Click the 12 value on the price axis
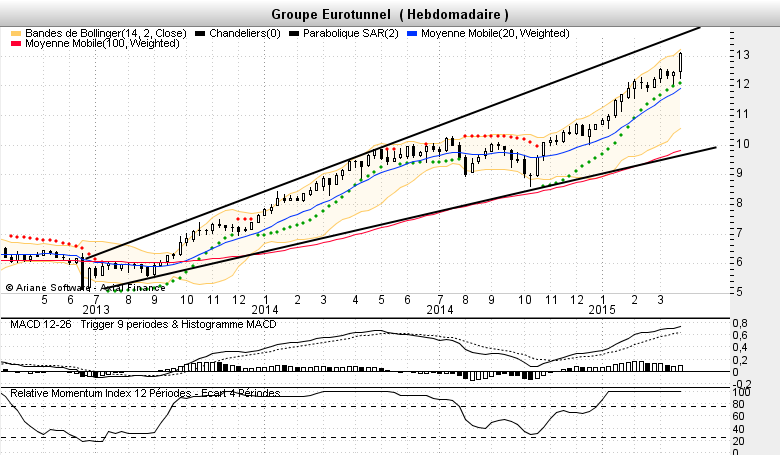This screenshot has width=780, height=455. [743, 84]
